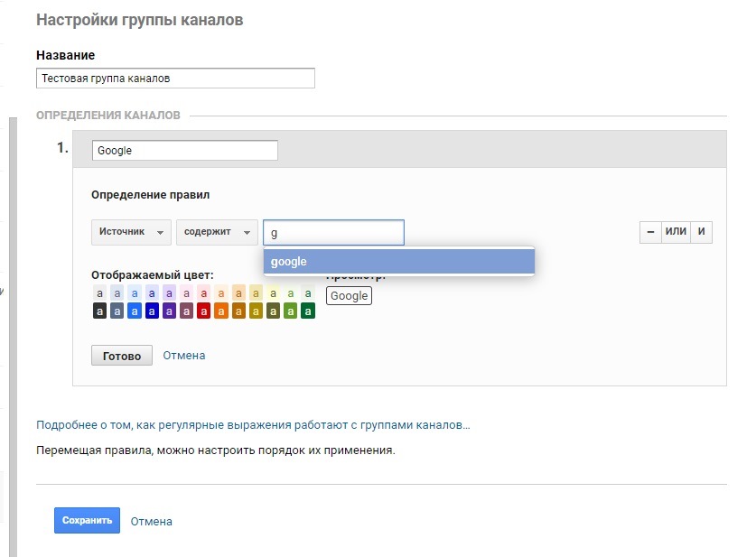
Task: Add an И condition
Action: tap(702, 232)
